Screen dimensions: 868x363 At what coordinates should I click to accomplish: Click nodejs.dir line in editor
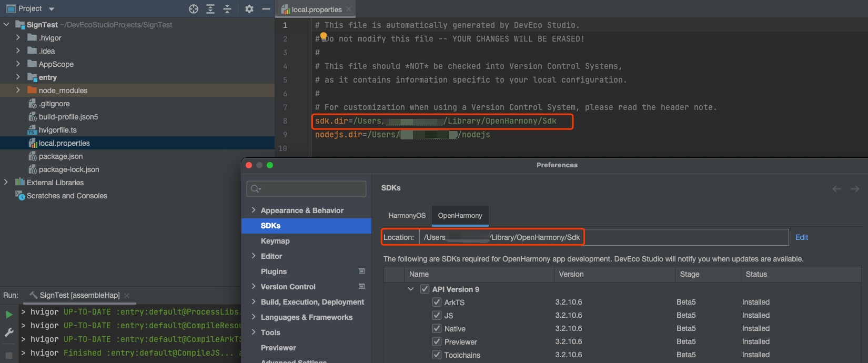(x=402, y=135)
